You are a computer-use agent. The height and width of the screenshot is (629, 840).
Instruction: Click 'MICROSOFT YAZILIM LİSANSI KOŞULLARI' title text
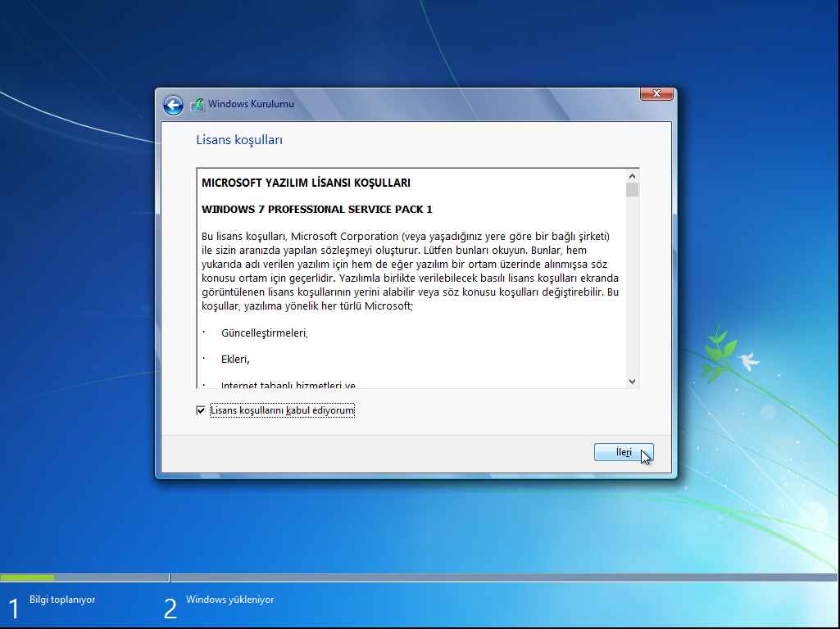[x=306, y=183]
